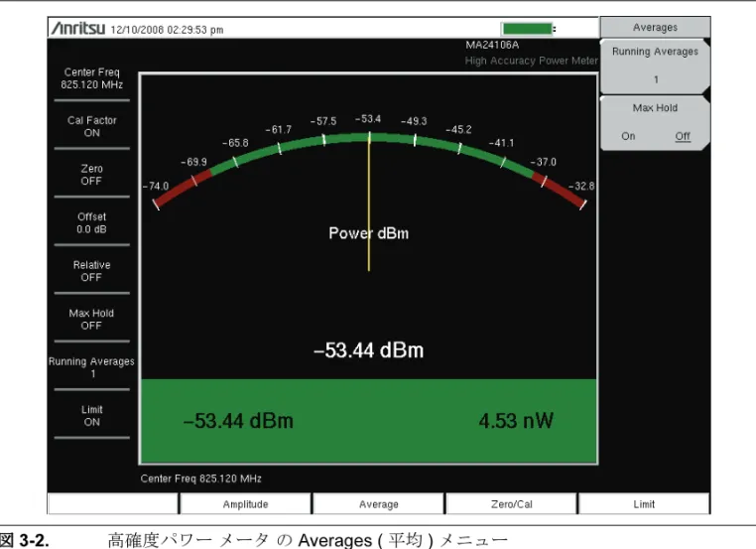This screenshot has height=549, width=756.
Task: Select the Relative OFF status item
Action: click(x=91, y=271)
